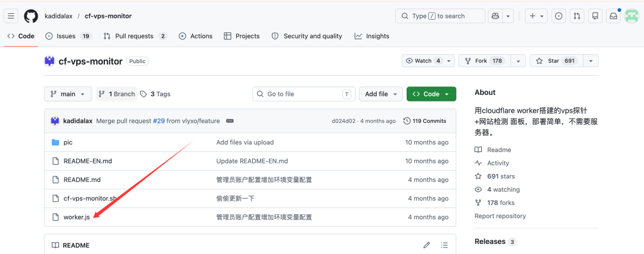Click Report repository
The image size is (644, 254).
pos(500,216)
